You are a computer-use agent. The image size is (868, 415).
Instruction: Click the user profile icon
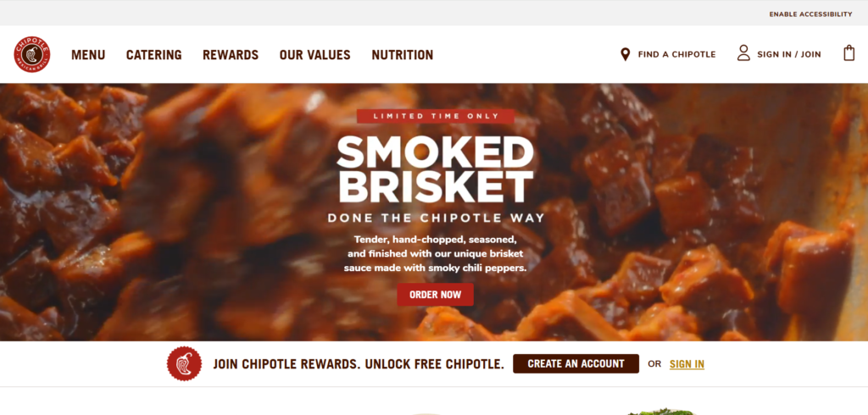point(743,53)
